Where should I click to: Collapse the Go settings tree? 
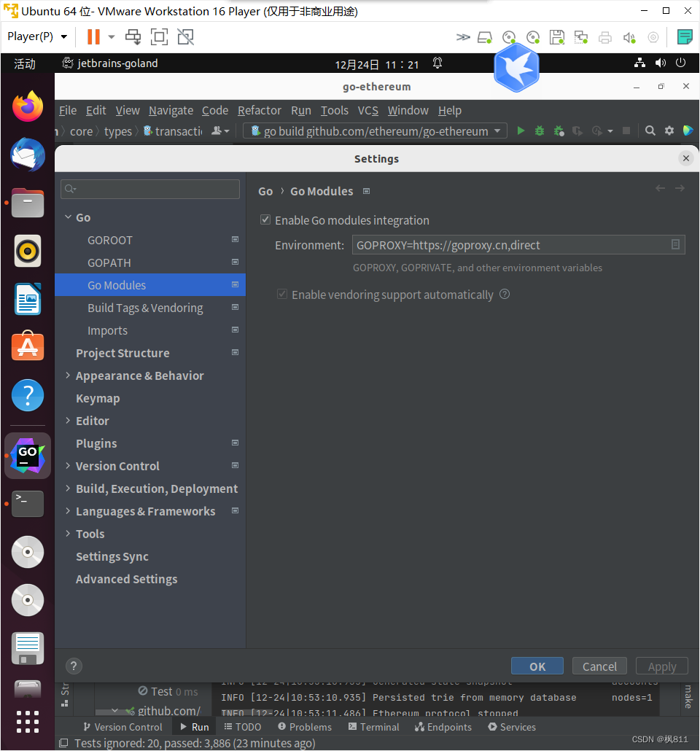[68, 217]
